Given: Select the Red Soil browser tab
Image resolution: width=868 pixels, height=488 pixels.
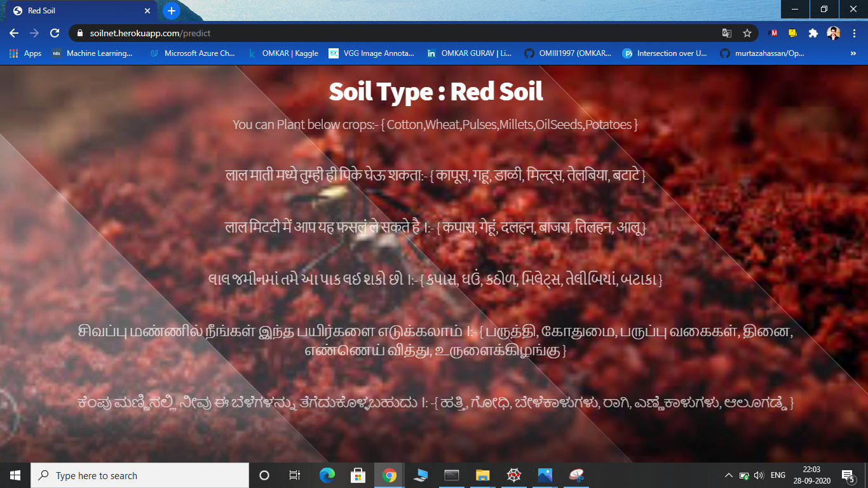Looking at the screenshot, I should click(76, 11).
